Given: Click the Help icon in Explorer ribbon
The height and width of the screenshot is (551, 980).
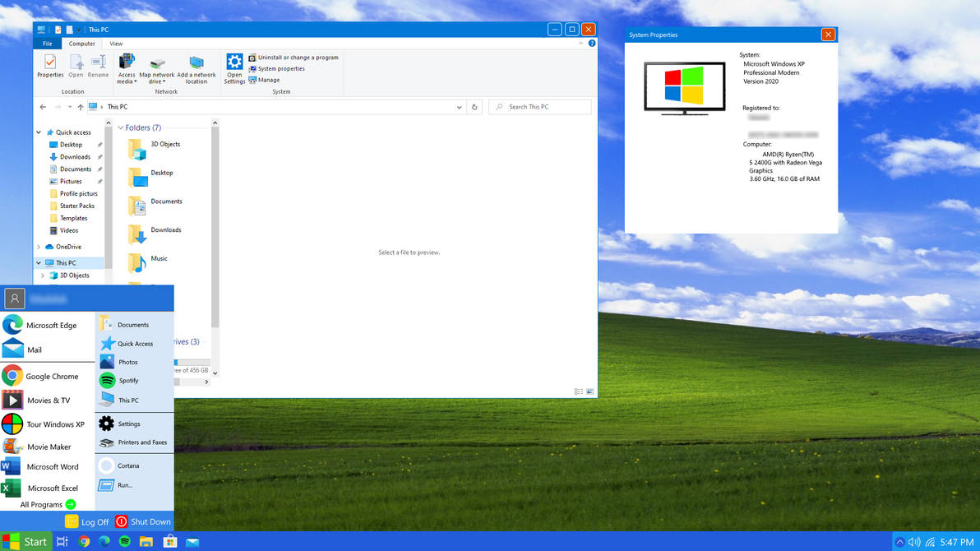Looking at the screenshot, I should 592,43.
